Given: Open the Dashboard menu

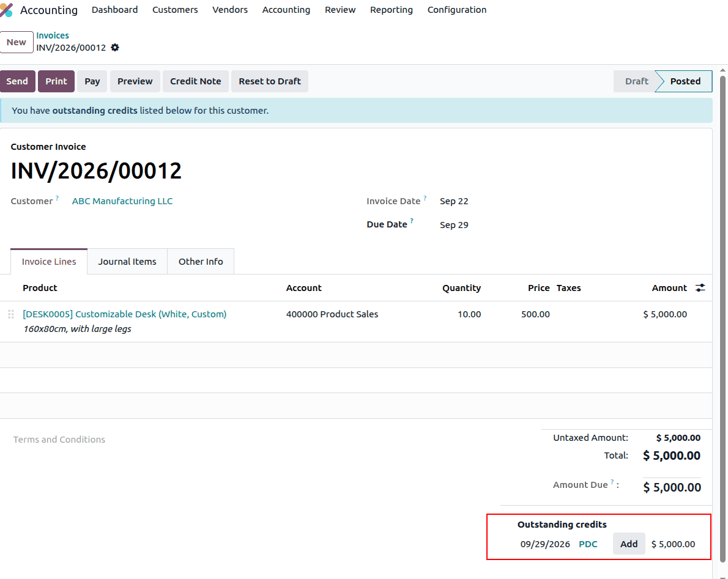Looking at the screenshot, I should (114, 10).
